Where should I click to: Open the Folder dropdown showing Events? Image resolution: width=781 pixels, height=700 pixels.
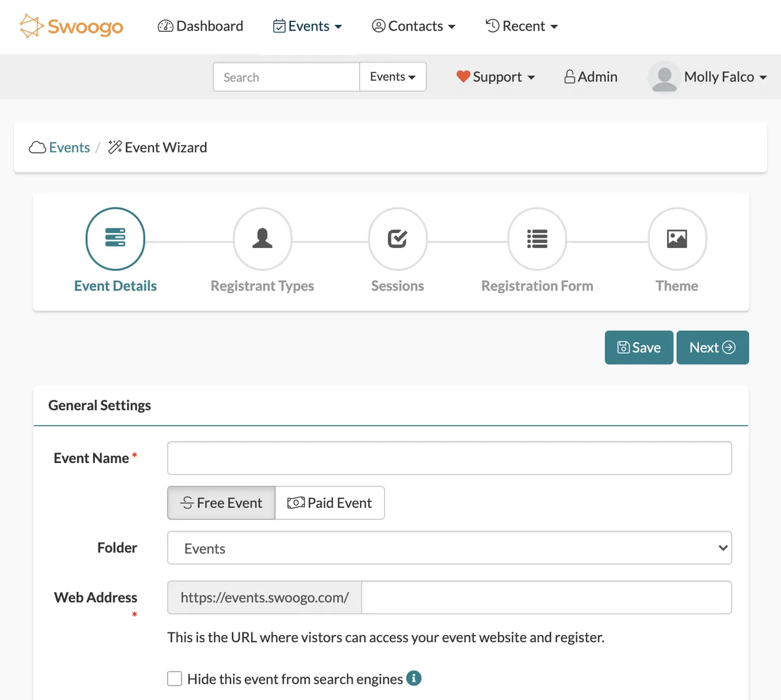point(450,548)
